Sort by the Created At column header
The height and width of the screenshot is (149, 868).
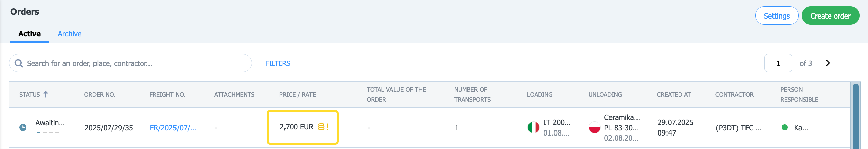(674, 95)
